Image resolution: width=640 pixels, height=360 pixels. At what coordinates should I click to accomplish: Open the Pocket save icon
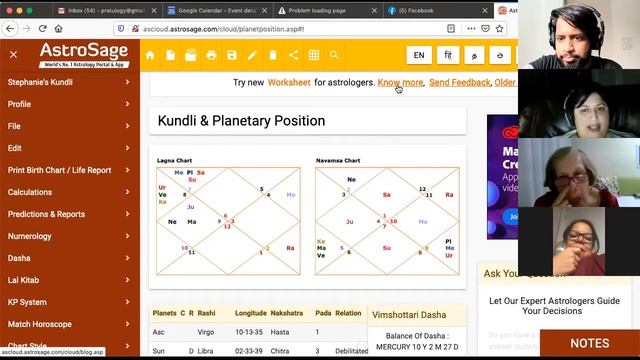[x=485, y=29]
